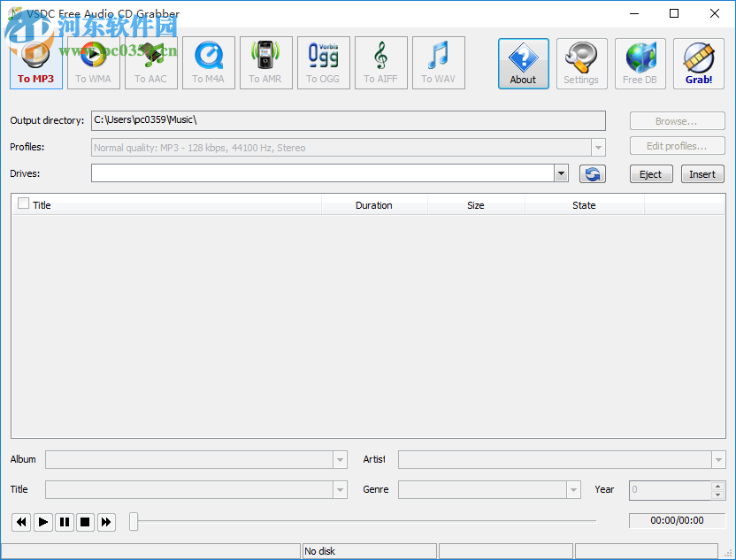The width and height of the screenshot is (736, 560).
Task: Start ripping with the Grab! button
Action: tap(698, 62)
